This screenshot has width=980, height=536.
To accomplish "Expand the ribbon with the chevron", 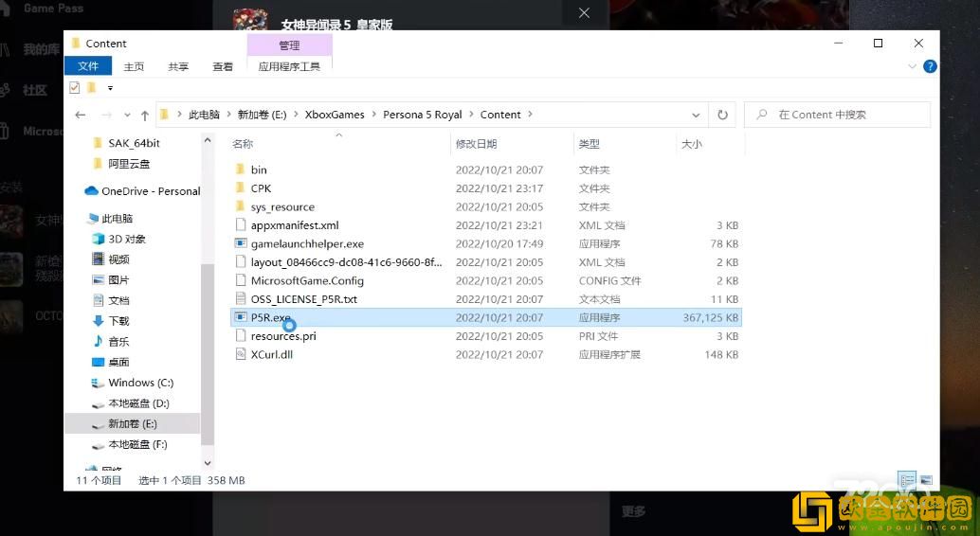I will coord(913,66).
